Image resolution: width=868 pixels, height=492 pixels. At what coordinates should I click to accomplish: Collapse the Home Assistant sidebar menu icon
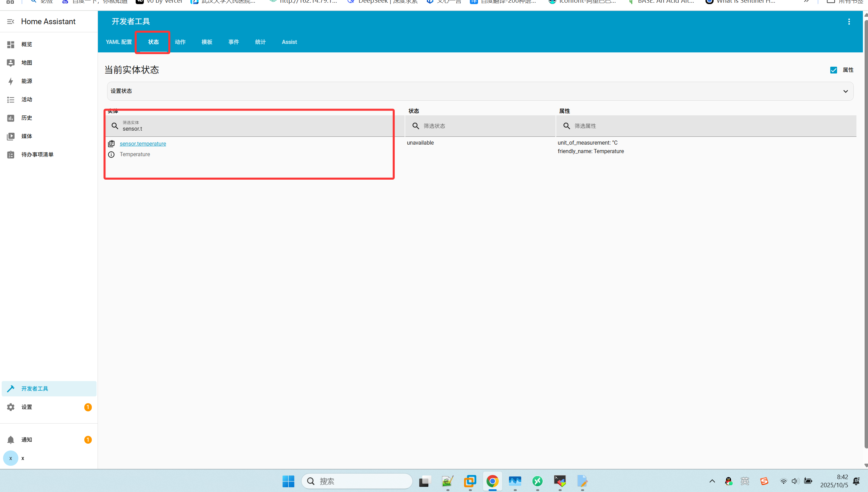pos(11,21)
